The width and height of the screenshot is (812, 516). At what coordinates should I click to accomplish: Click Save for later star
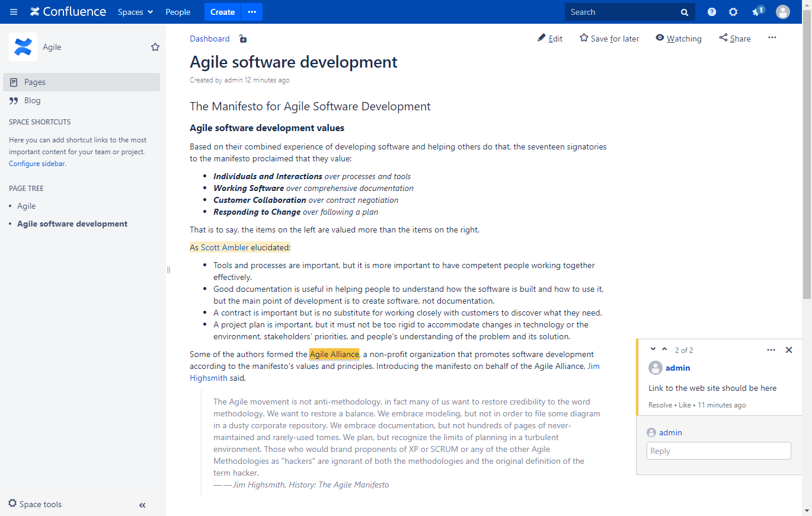point(609,39)
